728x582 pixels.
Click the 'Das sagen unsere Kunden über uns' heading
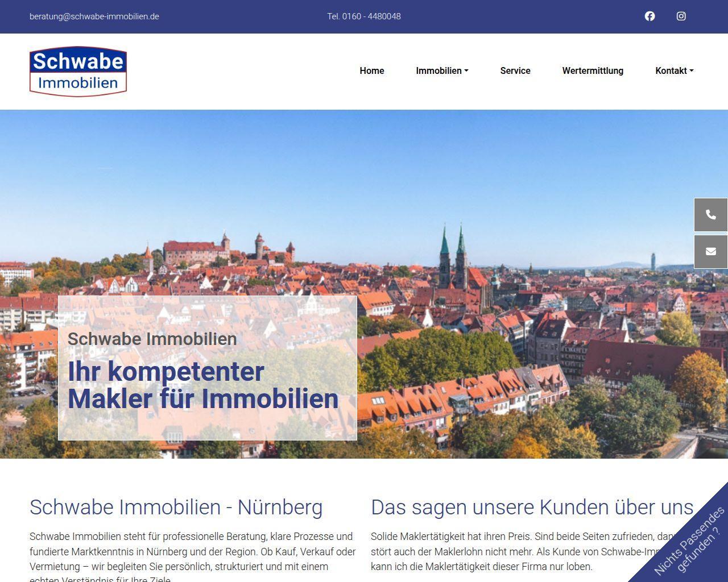click(532, 507)
